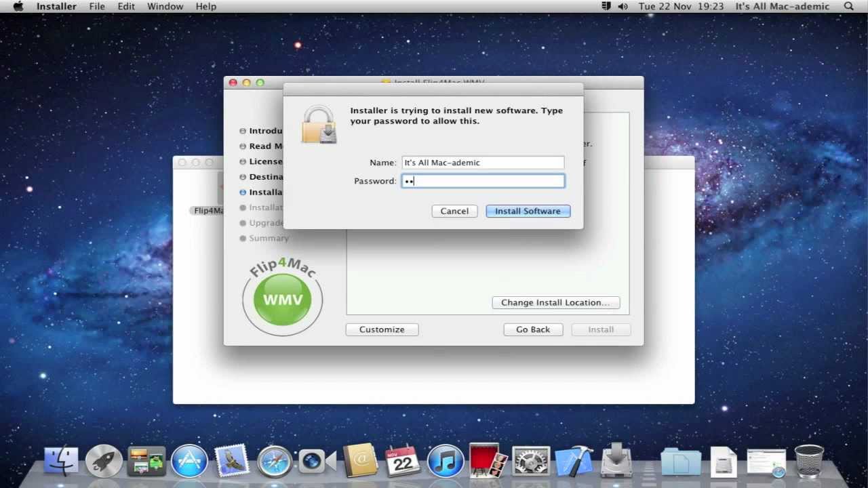Open Mail stamp icon in Dock

231,462
